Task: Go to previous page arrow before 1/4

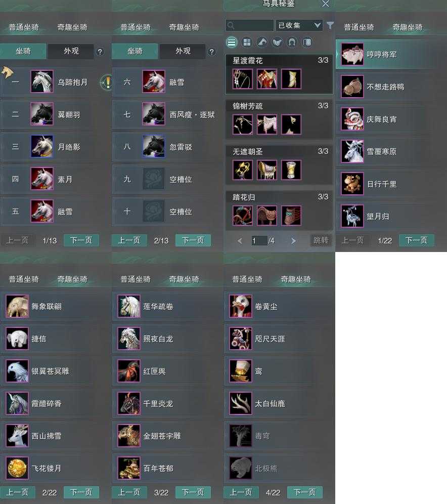Action: click(x=240, y=241)
